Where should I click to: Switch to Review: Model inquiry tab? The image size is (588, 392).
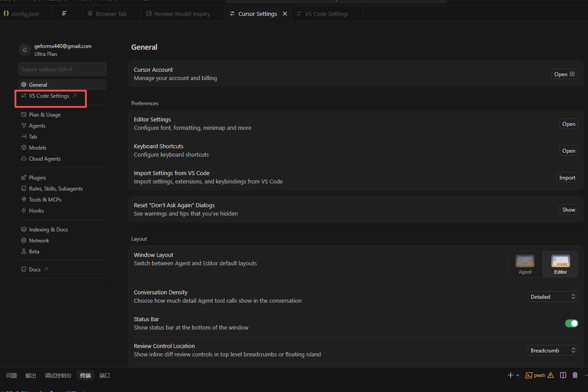(x=178, y=14)
